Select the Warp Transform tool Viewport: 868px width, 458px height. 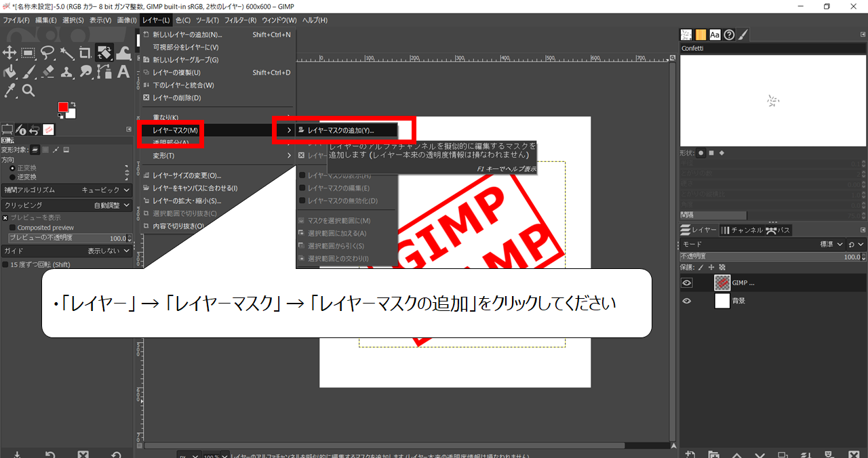(x=123, y=53)
